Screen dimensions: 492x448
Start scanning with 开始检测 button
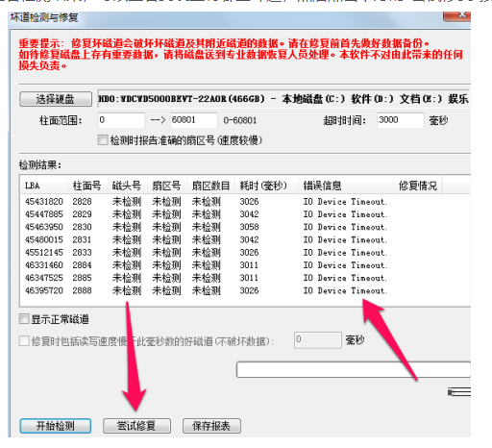coord(56,426)
